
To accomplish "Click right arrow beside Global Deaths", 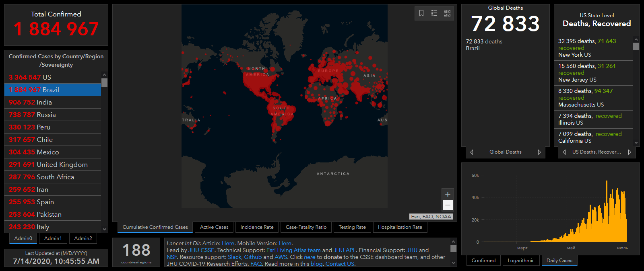I will coord(539,152).
